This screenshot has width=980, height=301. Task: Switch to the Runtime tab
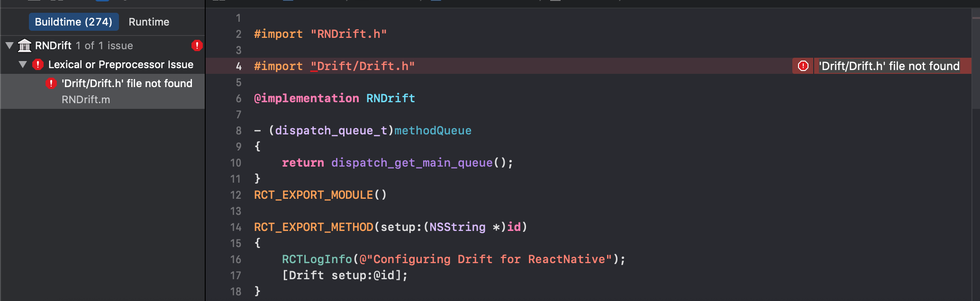[x=149, y=22]
